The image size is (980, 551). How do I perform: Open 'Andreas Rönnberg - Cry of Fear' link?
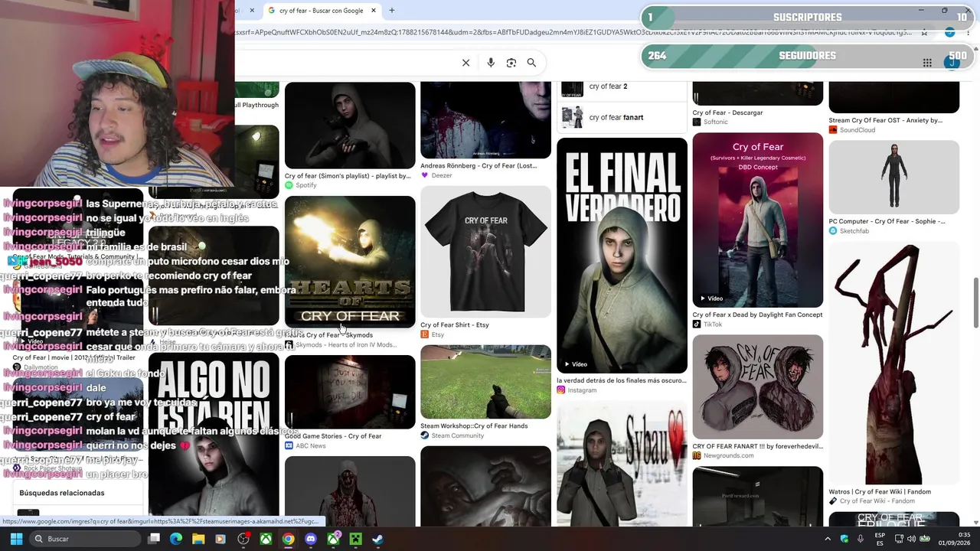tap(479, 165)
